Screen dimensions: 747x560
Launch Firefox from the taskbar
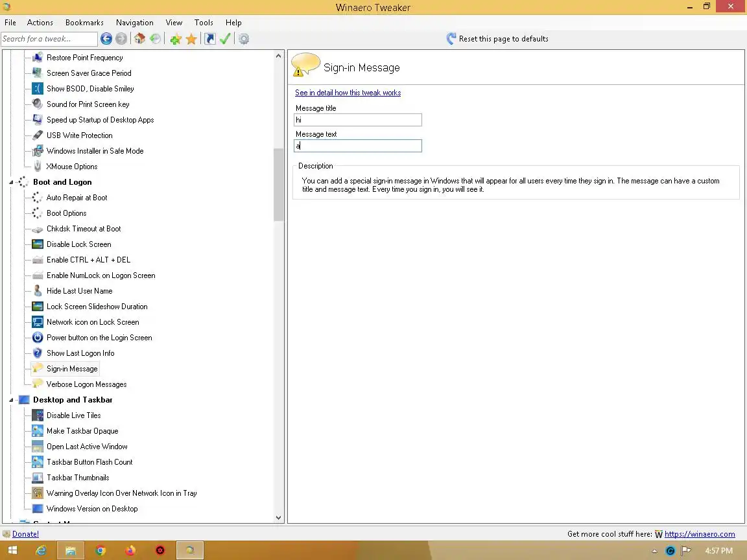[x=130, y=550]
